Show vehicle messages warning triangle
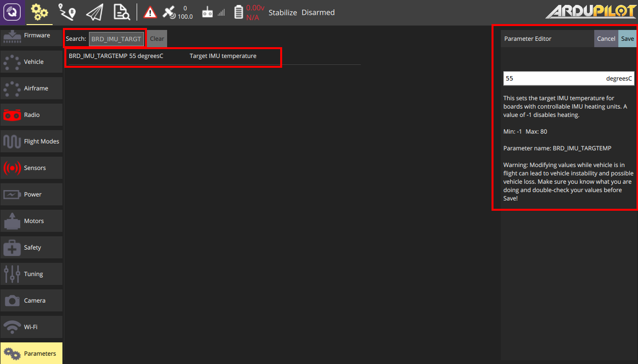Viewport: 638px width, 364px height. pyautogui.click(x=150, y=12)
